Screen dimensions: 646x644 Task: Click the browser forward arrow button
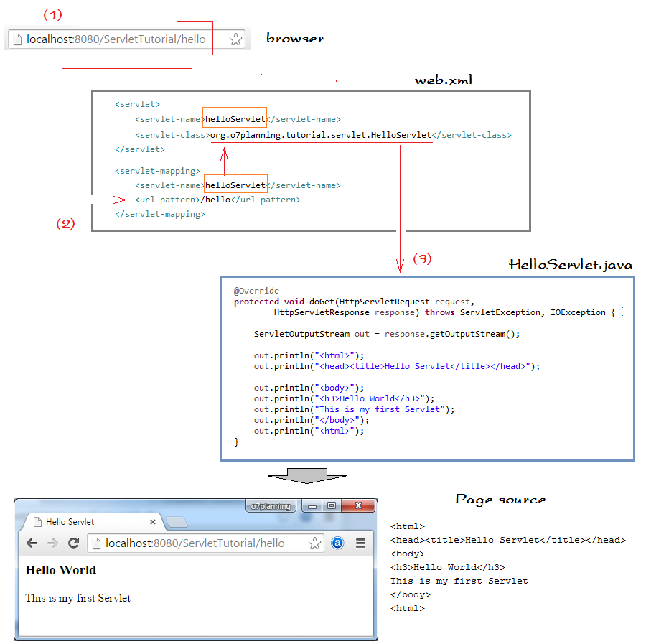tap(52, 543)
